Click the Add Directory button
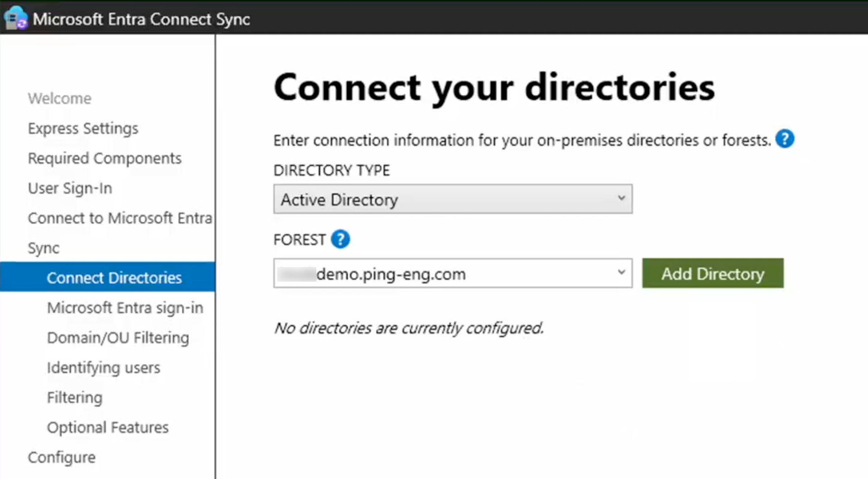Screen dimensions: 868x479 tap(712, 273)
